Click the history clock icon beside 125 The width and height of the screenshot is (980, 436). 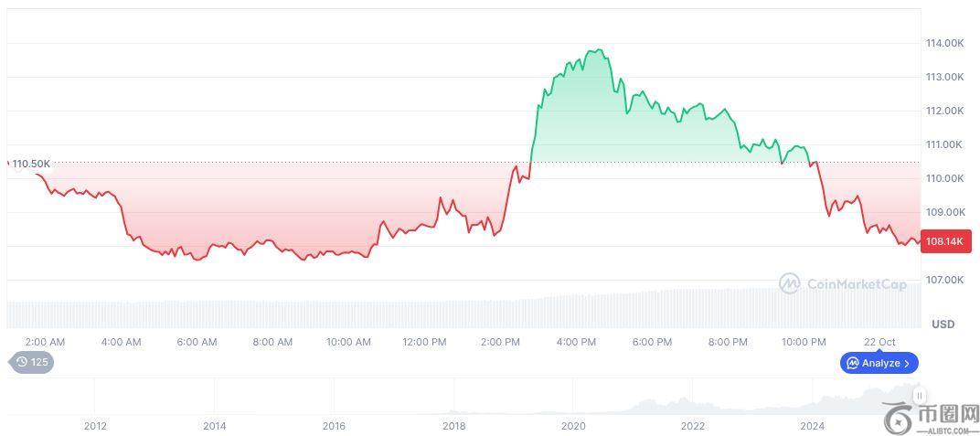click(22, 362)
